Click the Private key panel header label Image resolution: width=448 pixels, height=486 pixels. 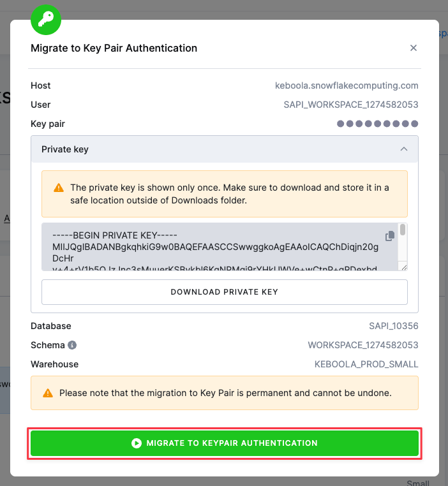65,149
